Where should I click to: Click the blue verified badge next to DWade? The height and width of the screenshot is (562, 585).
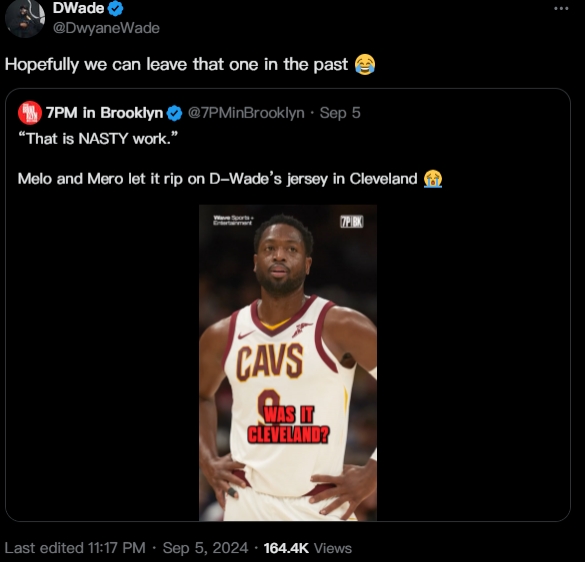click(116, 9)
